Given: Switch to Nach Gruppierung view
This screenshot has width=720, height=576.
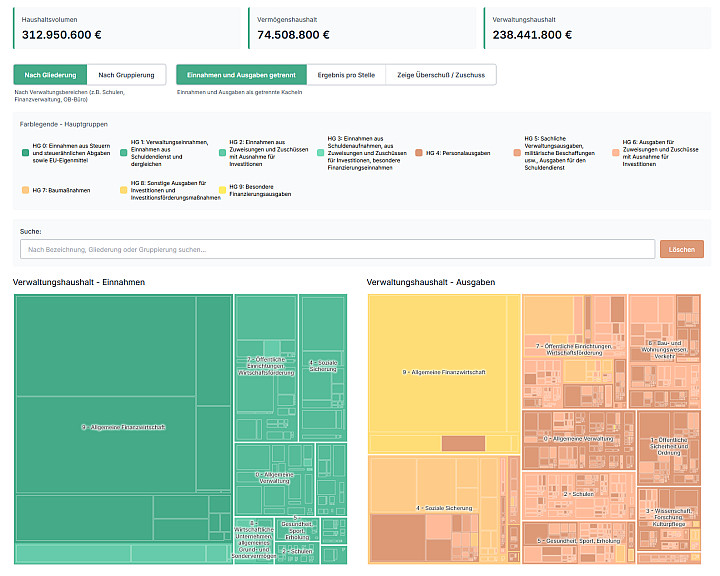Looking at the screenshot, I should tap(126, 75).
